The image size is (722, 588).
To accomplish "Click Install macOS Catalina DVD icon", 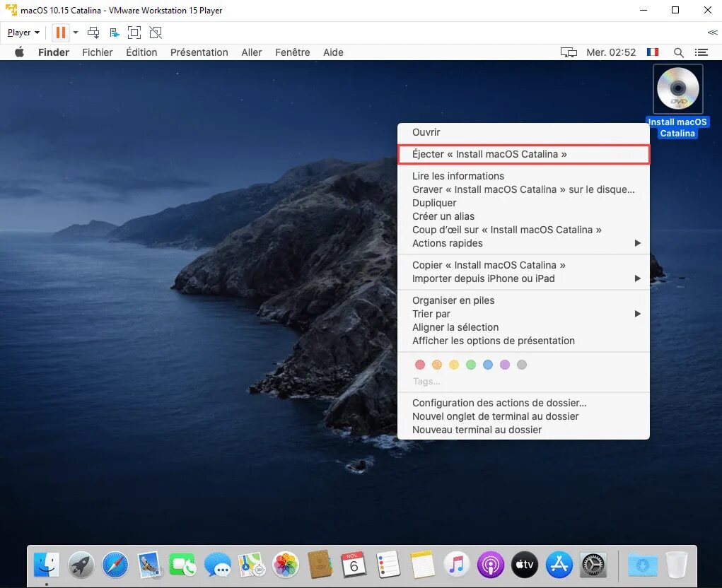I will 677,89.
